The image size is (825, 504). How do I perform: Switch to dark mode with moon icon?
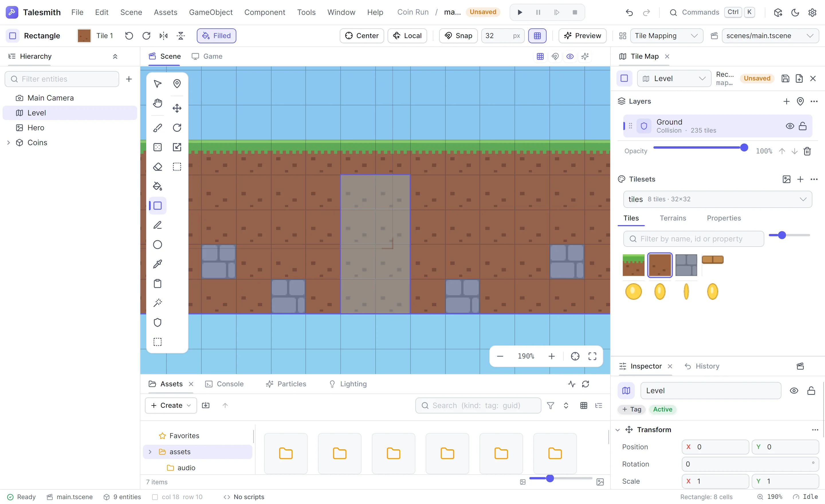coord(795,12)
